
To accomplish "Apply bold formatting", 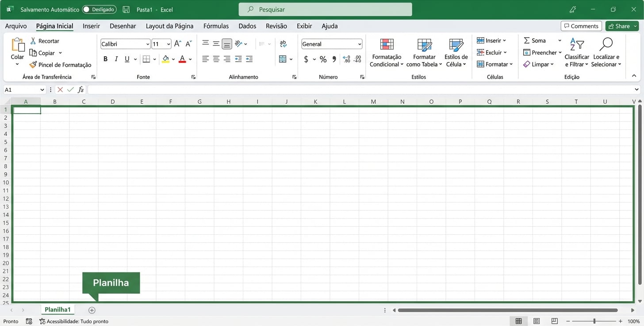I will (x=105, y=59).
